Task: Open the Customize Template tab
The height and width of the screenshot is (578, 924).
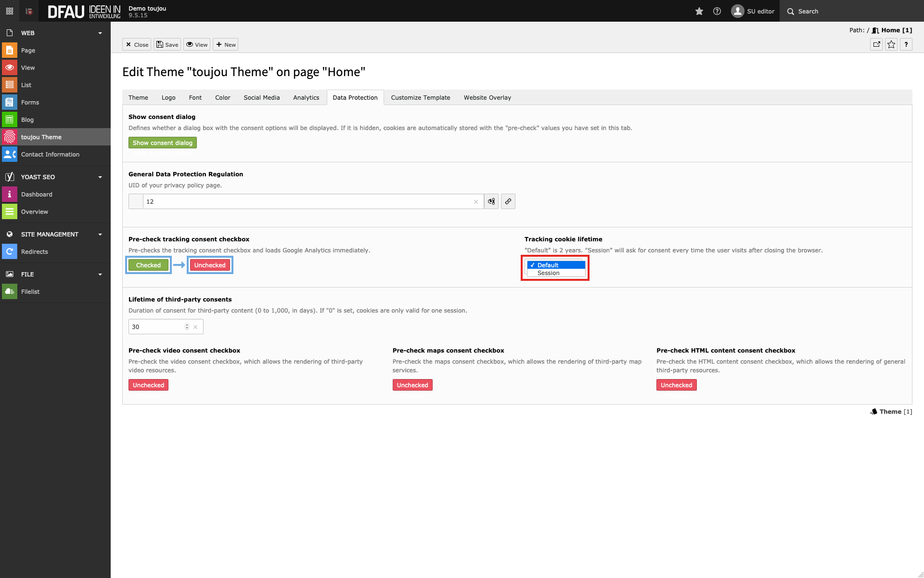Action: [x=420, y=97]
